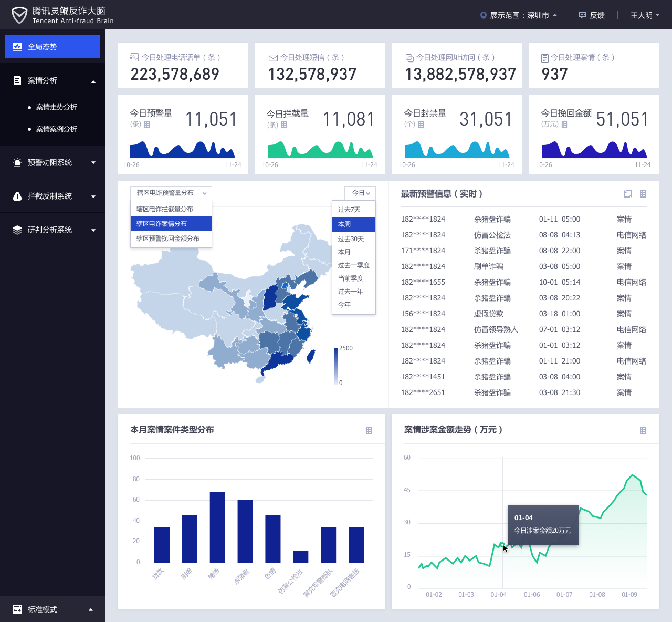Click the table icon beside 今日拦截量
The width and height of the screenshot is (672, 622).
pos(284,125)
